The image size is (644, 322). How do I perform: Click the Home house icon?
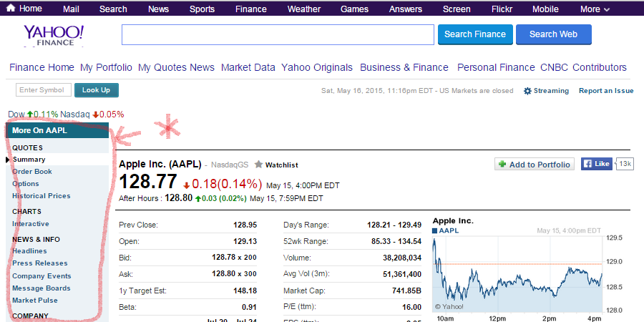[x=11, y=8]
